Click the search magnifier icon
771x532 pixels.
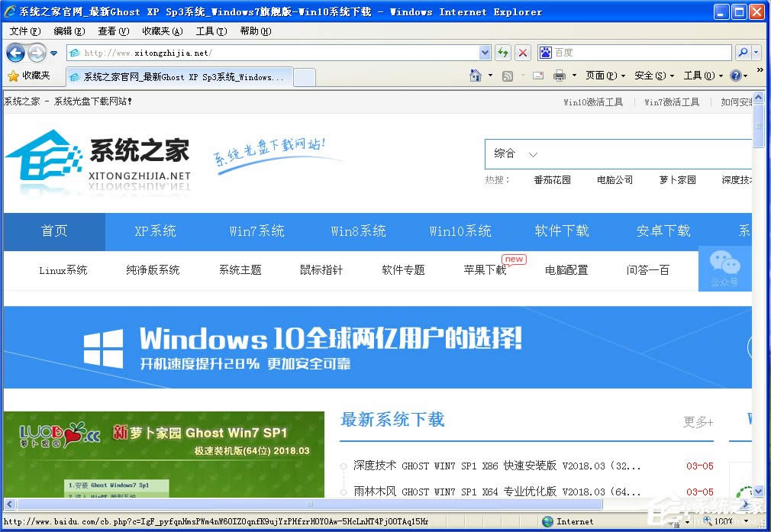[744, 53]
